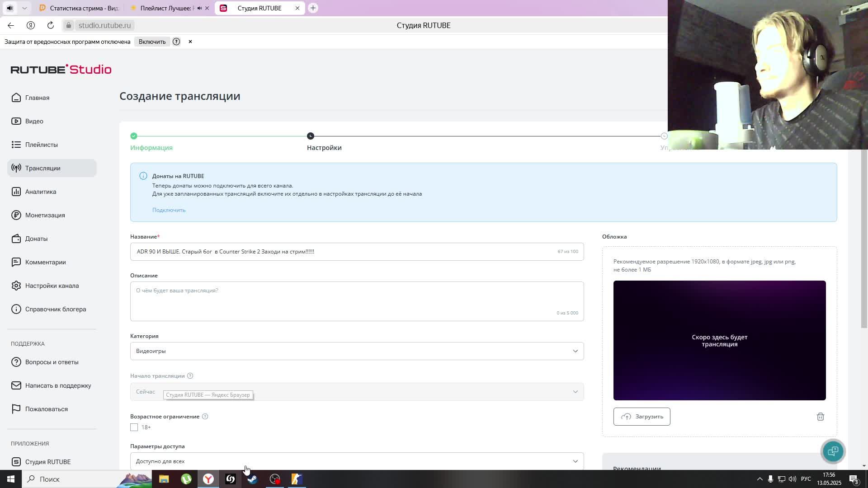Click the Описание description text area

tap(357, 301)
